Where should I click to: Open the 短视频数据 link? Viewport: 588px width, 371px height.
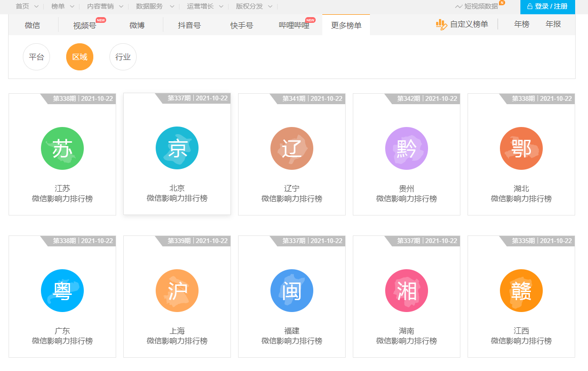point(481,7)
